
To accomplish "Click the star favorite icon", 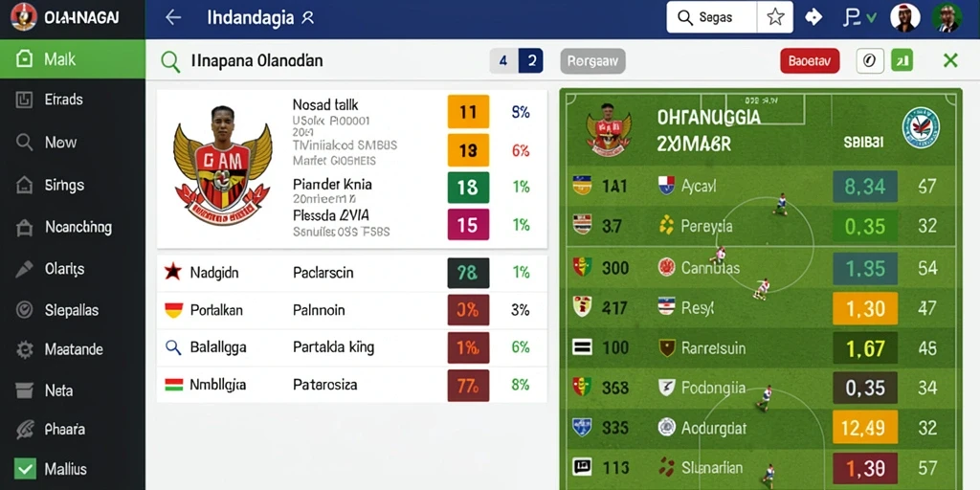I will [x=775, y=17].
